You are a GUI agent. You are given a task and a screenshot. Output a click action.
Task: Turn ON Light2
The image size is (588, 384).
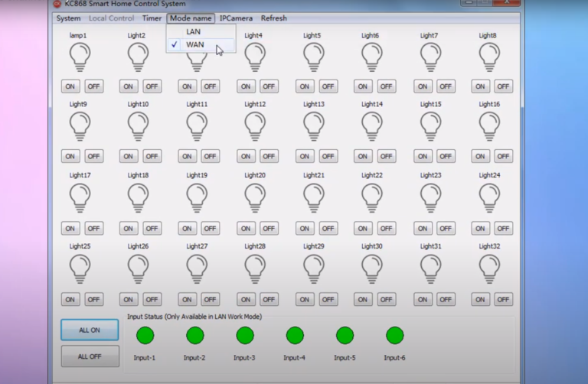129,86
